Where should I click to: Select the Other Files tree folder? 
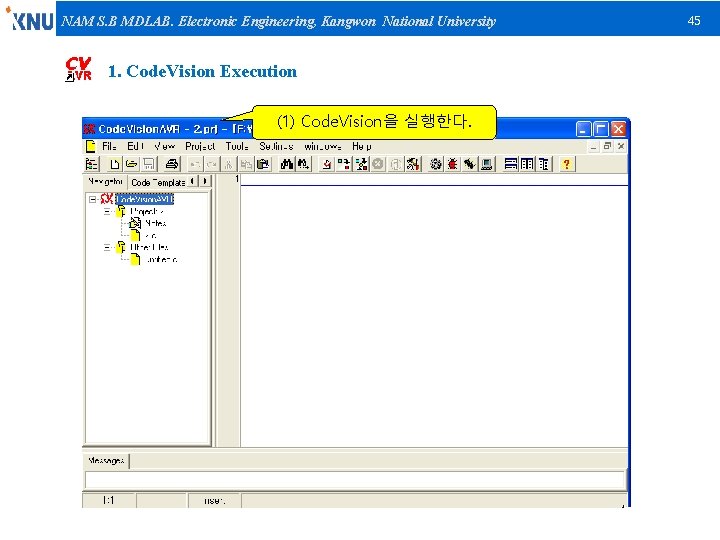(149, 247)
